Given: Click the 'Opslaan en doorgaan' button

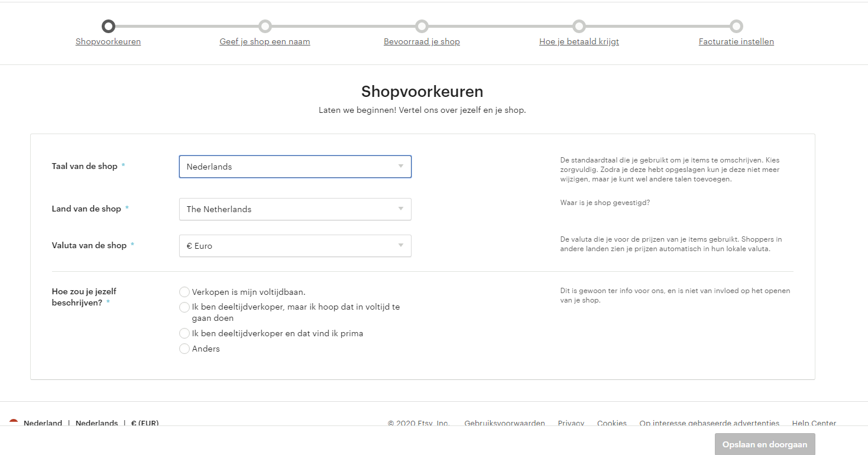Looking at the screenshot, I should 765,445.
